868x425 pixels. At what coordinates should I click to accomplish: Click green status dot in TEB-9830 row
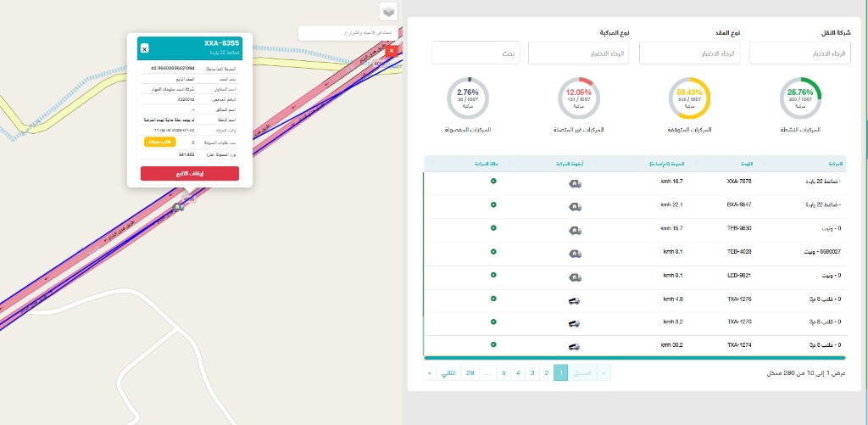click(x=493, y=227)
